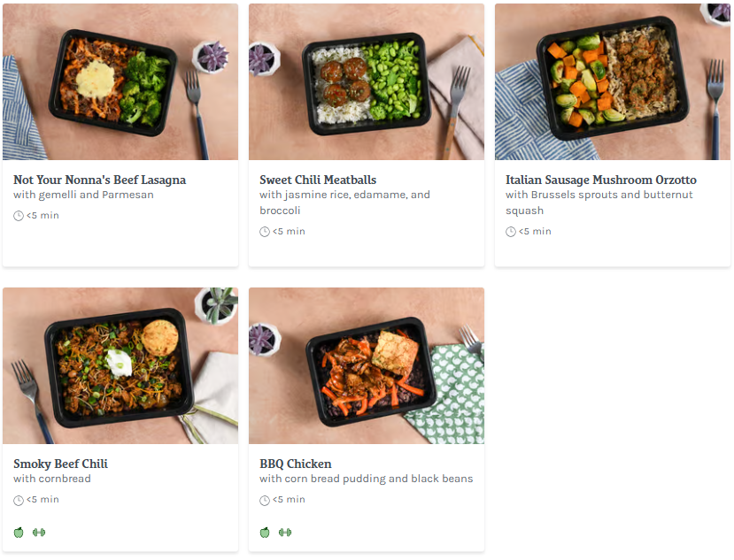Click the 'with cornbread' description text

(x=52, y=479)
